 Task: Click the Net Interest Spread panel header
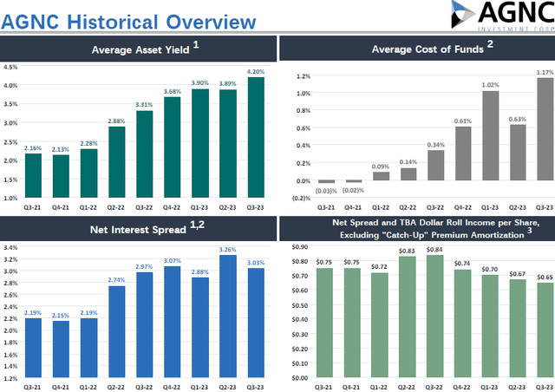(138, 229)
